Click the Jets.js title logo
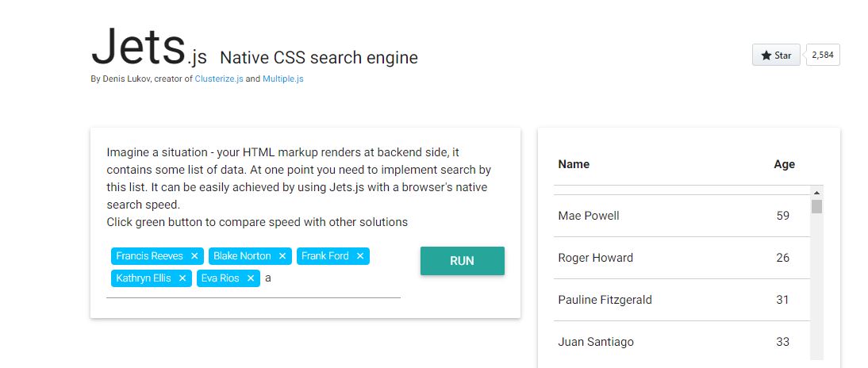 tap(149, 48)
